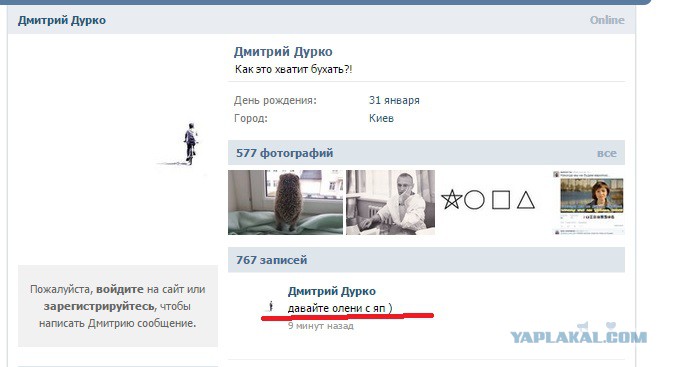Click the large 'Дмитрий Дурко' profile heading

click(x=283, y=52)
